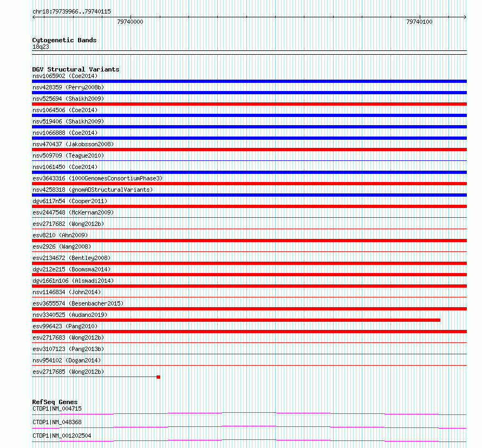
Task: Click the right scroll arrow on the ruler
Action: click(465, 17)
